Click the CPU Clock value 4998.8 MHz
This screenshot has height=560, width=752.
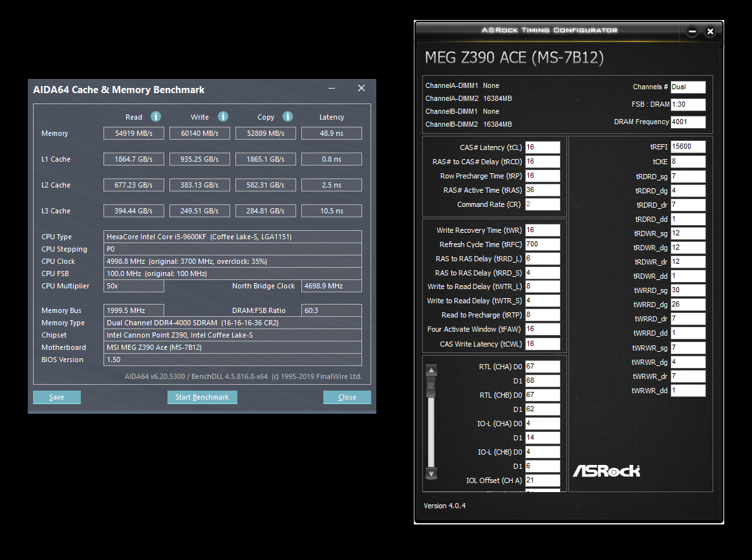[233, 261]
